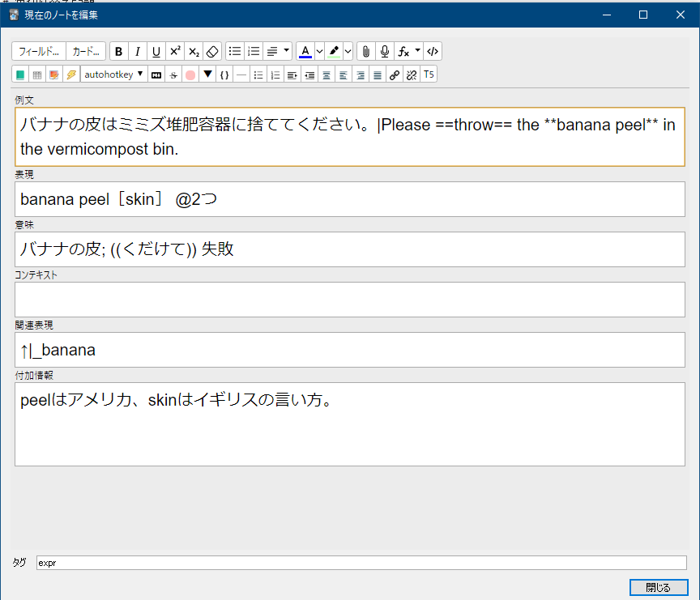Maximize the 現在のノートを編集 window
The width and height of the screenshot is (700, 600).
point(643,15)
